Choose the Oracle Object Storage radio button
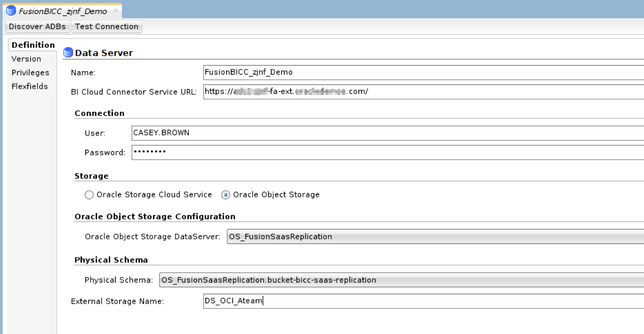Image resolution: width=644 pixels, height=334 pixels. pos(225,195)
